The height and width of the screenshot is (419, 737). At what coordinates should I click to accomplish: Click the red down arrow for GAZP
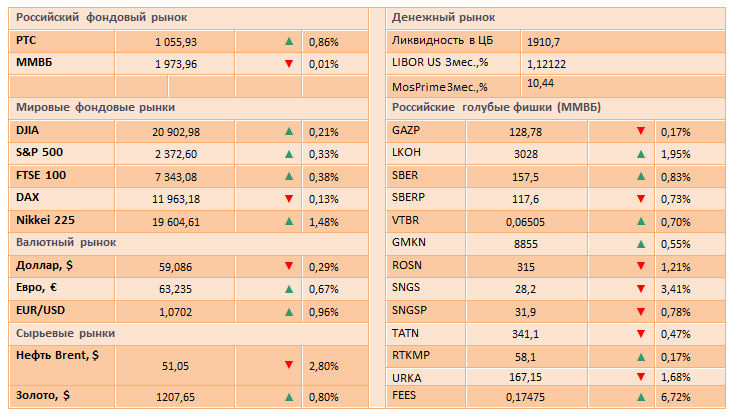(x=640, y=131)
